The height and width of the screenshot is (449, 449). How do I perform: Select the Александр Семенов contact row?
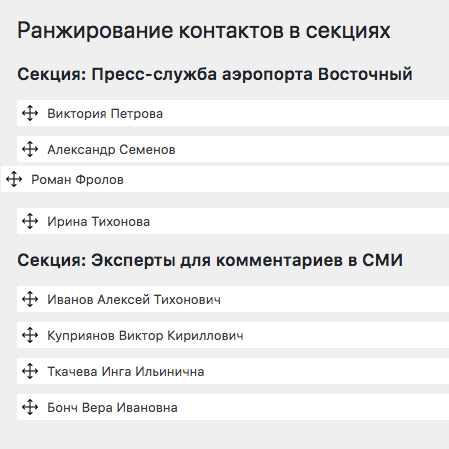pos(233,149)
